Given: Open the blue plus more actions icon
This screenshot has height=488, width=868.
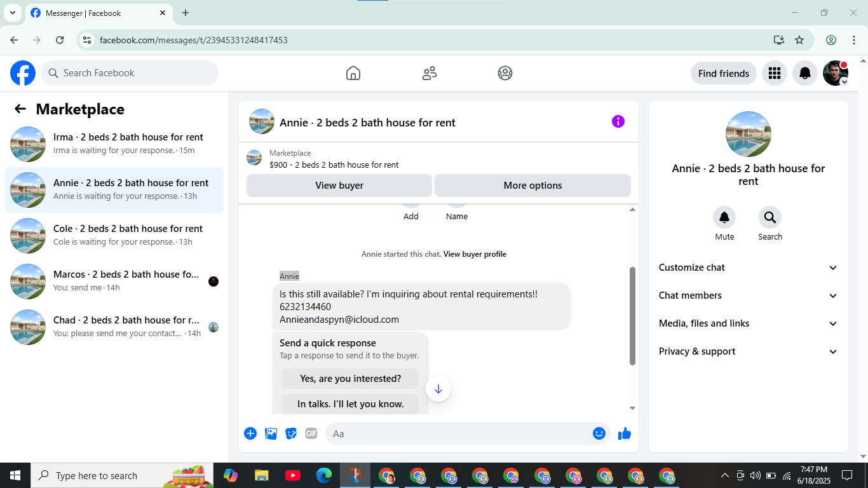Looking at the screenshot, I should click(x=250, y=433).
